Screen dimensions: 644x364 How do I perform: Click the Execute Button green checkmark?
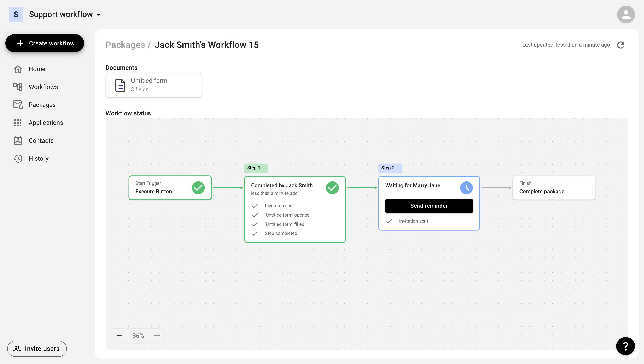pos(198,188)
